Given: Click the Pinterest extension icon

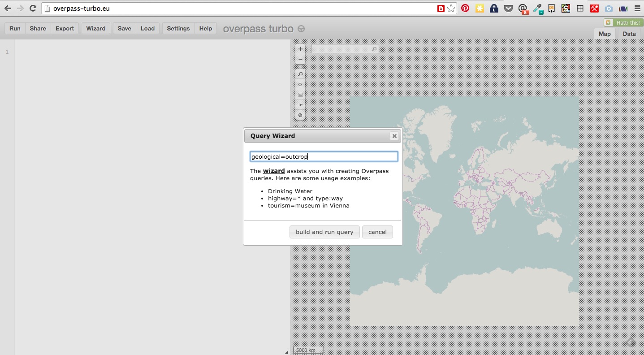Looking at the screenshot, I should click(x=465, y=8).
